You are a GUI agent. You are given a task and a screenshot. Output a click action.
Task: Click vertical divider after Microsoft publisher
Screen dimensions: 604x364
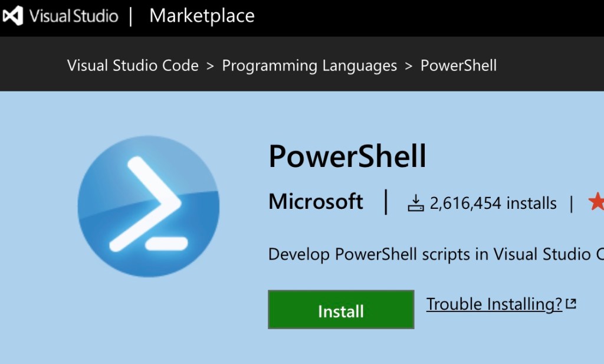[386, 202]
